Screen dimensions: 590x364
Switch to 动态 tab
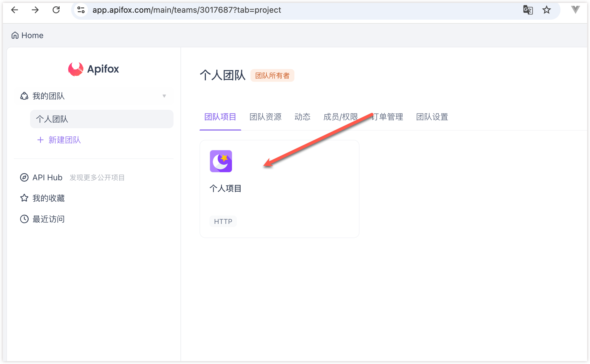[x=302, y=117]
